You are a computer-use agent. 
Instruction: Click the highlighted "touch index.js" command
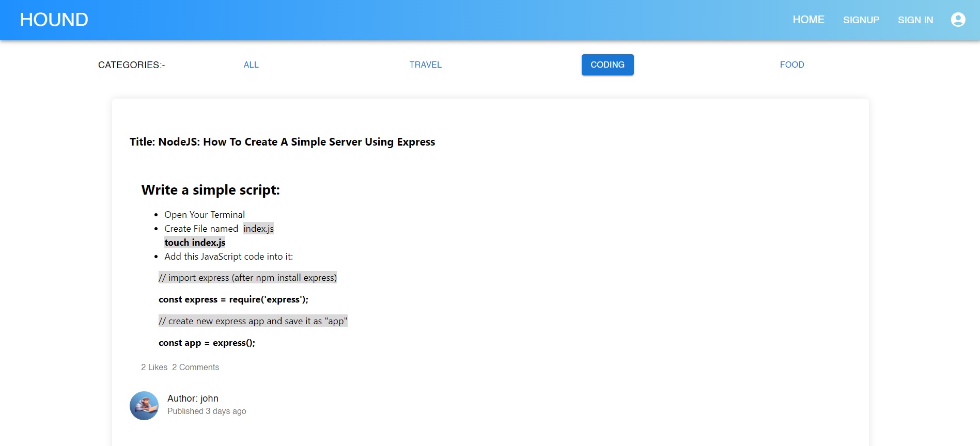[x=195, y=243]
